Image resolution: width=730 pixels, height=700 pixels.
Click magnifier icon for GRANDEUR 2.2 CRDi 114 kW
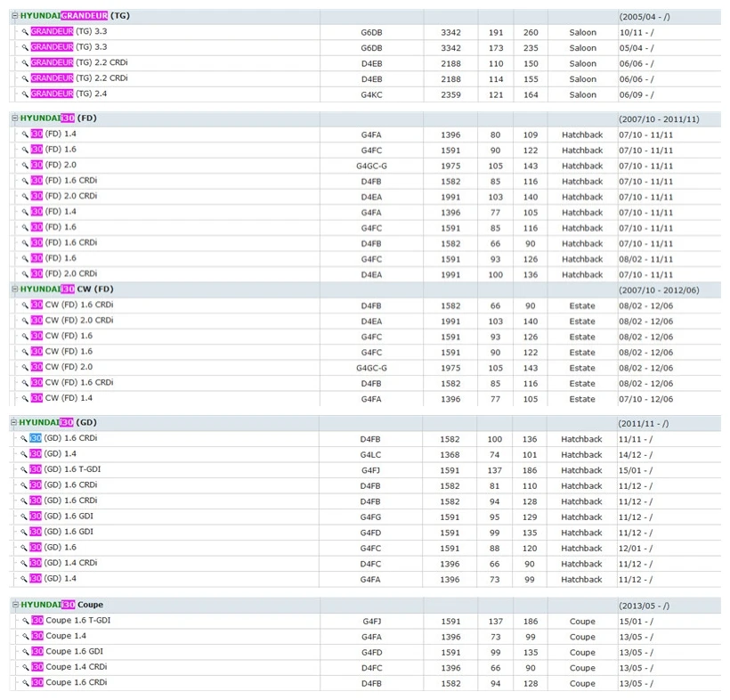click(25, 78)
